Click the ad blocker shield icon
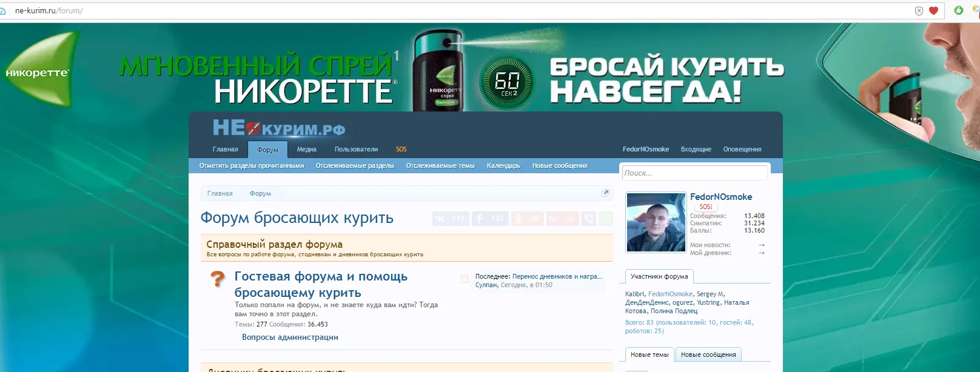The width and height of the screenshot is (980, 372). (919, 11)
